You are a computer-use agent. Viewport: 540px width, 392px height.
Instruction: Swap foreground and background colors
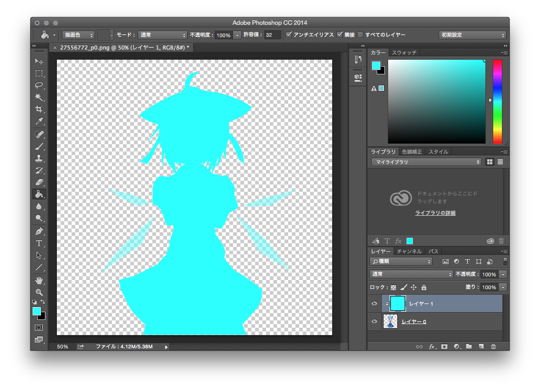(x=43, y=302)
